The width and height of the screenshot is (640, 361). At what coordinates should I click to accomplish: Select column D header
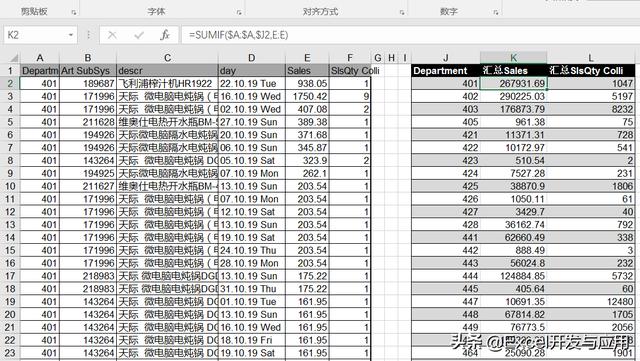point(251,58)
